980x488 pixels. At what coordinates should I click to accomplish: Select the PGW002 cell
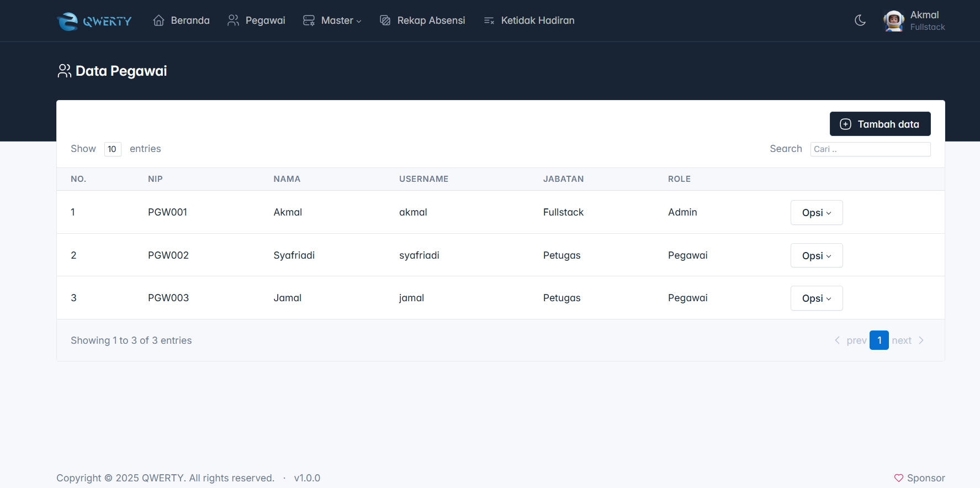click(168, 255)
